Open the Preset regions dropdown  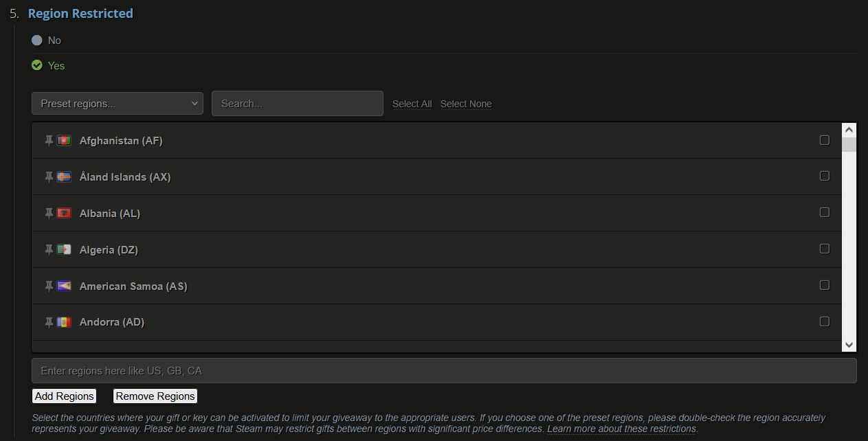[x=118, y=104]
